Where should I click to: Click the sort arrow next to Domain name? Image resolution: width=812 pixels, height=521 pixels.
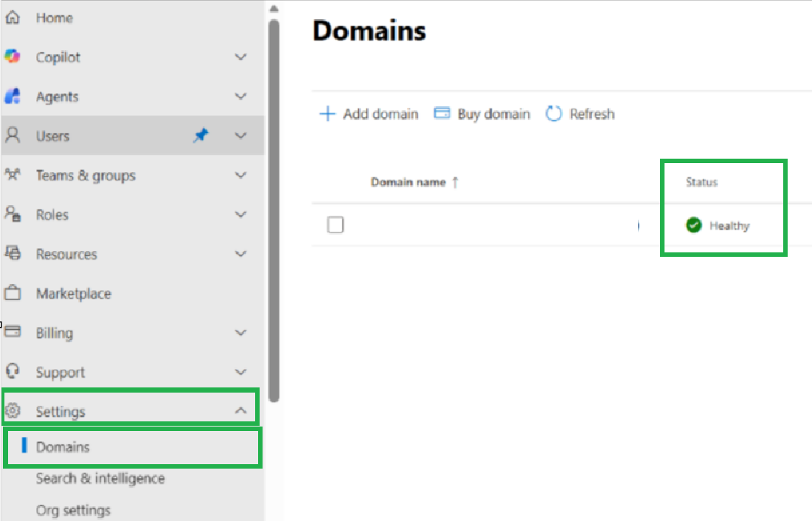coord(455,182)
